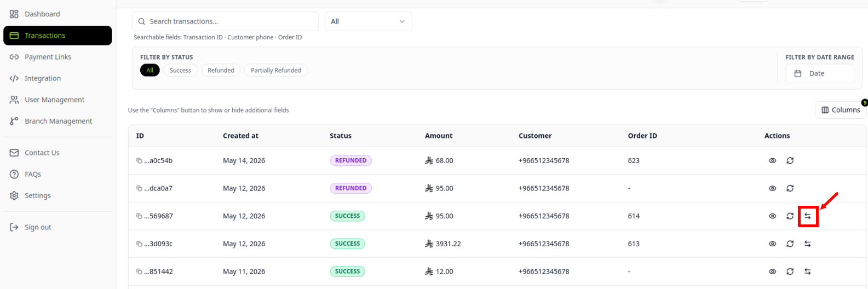The image size is (868, 289).
Task: Click the Customer column header
Action: [535, 136]
